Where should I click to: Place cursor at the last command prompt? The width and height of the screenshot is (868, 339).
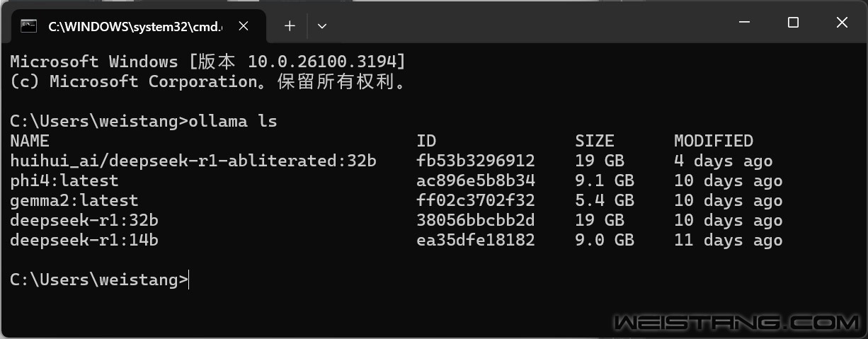point(190,280)
